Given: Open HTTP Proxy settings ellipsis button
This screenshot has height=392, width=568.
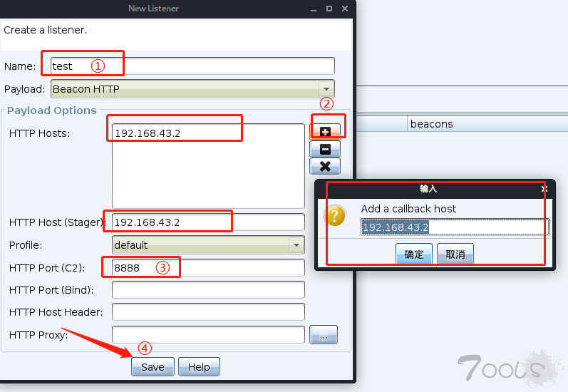Looking at the screenshot, I should (x=324, y=335).
